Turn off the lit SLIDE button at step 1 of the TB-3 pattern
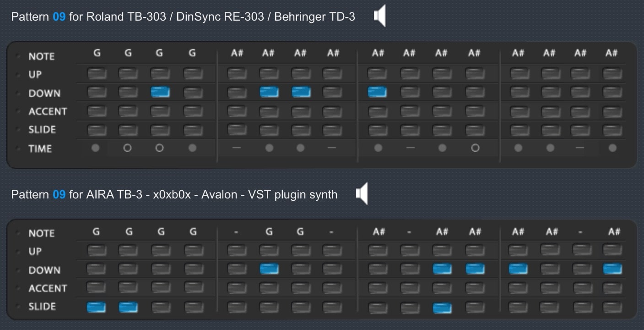This screenshot has width=644, height=330. tap(96, 307)
